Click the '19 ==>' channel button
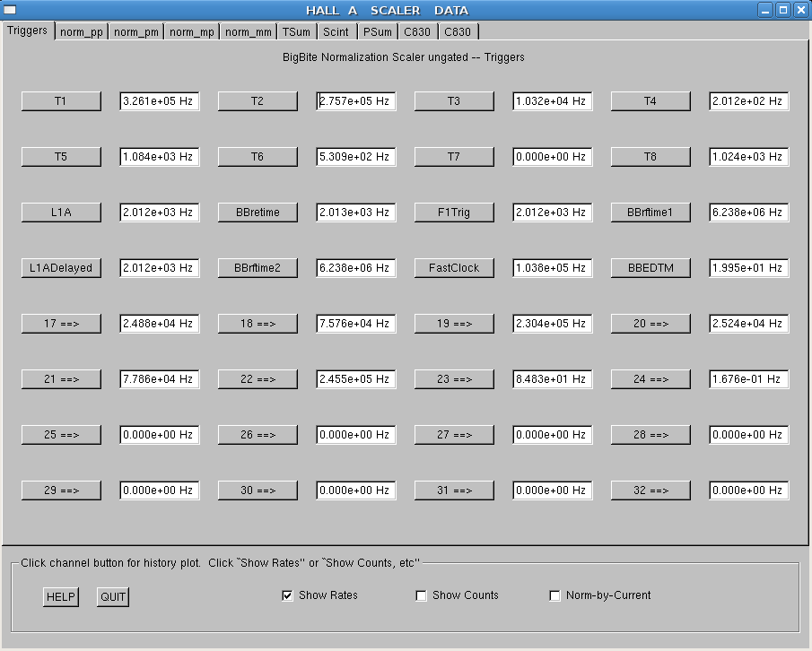This screenshot has width=812, height=651. click(x=454, y=324)
